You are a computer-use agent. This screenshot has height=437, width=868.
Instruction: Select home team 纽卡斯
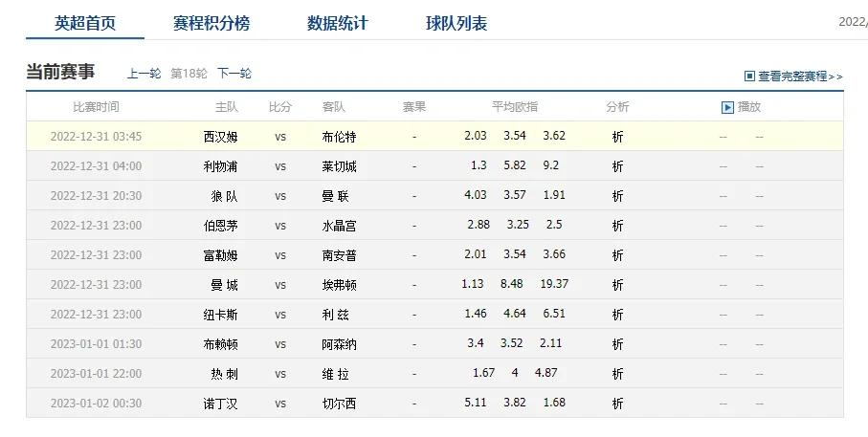coord(220,315)
